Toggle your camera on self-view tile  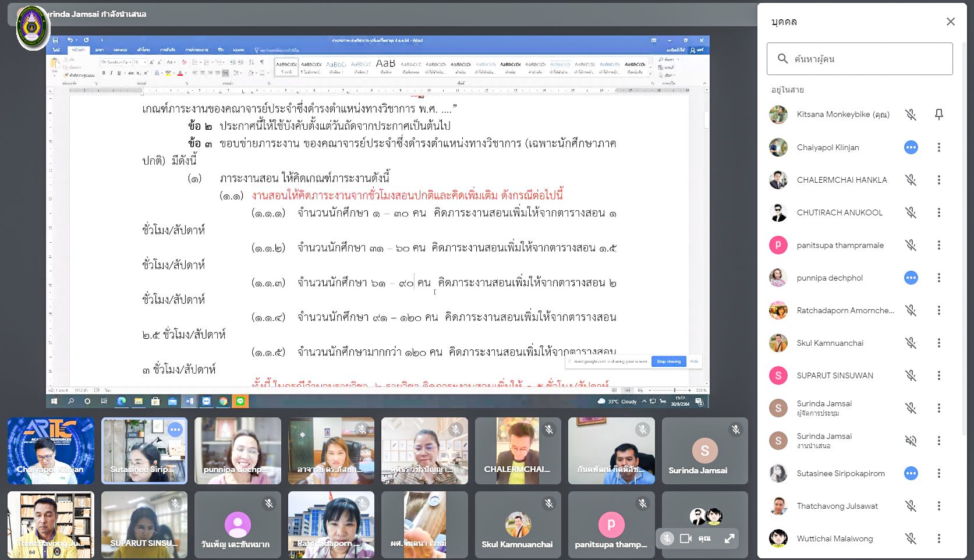pos(686,538)
